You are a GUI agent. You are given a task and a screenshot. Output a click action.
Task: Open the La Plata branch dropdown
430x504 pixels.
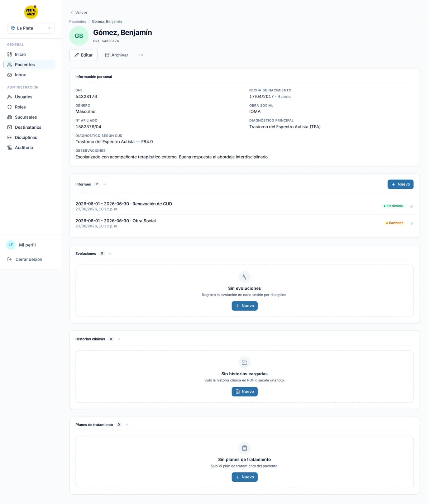(31, 28)
